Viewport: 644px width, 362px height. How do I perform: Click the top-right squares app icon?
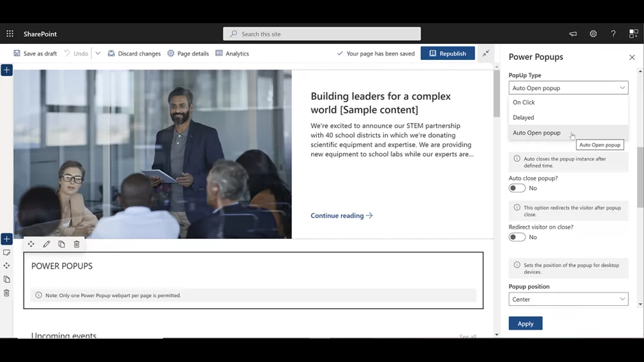coord(633,33)
